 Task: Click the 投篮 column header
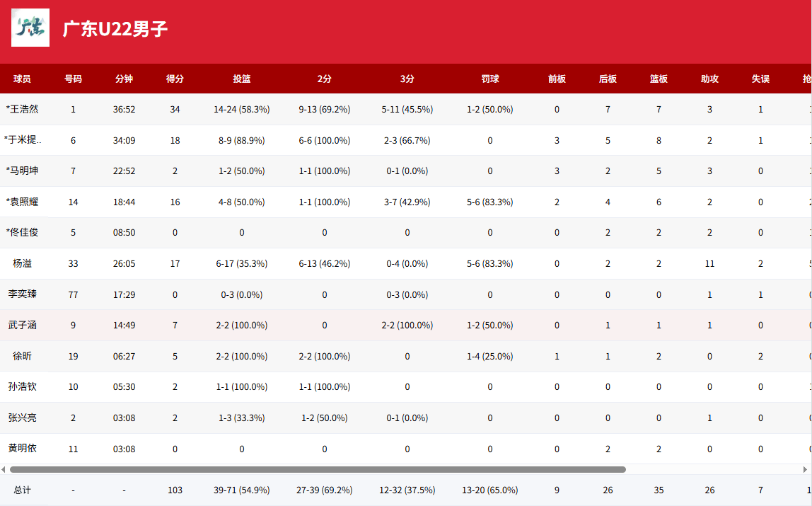242,79
